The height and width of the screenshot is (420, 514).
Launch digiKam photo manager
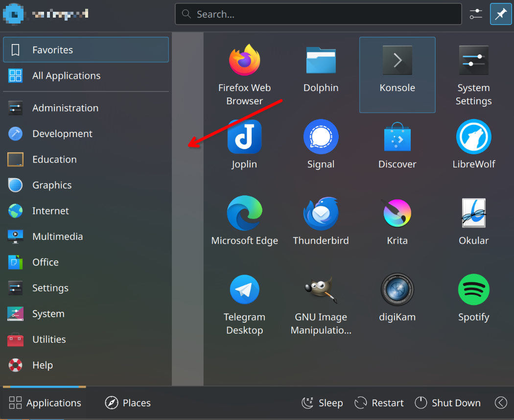(397, 298)
